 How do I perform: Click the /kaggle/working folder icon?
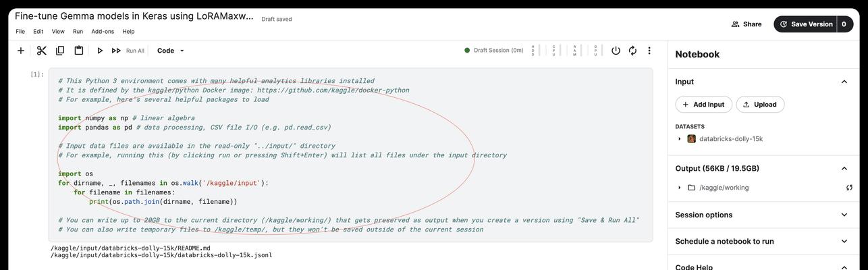(691, 188)
